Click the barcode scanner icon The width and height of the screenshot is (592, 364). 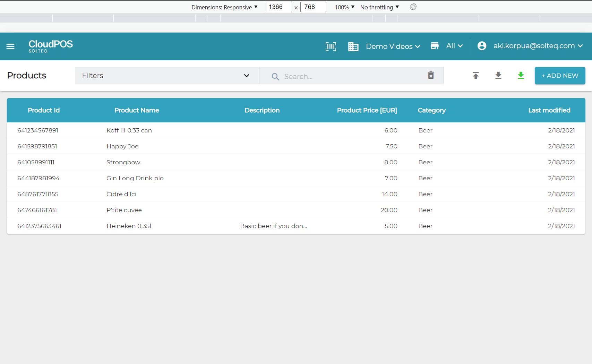[x=331, y=46]
